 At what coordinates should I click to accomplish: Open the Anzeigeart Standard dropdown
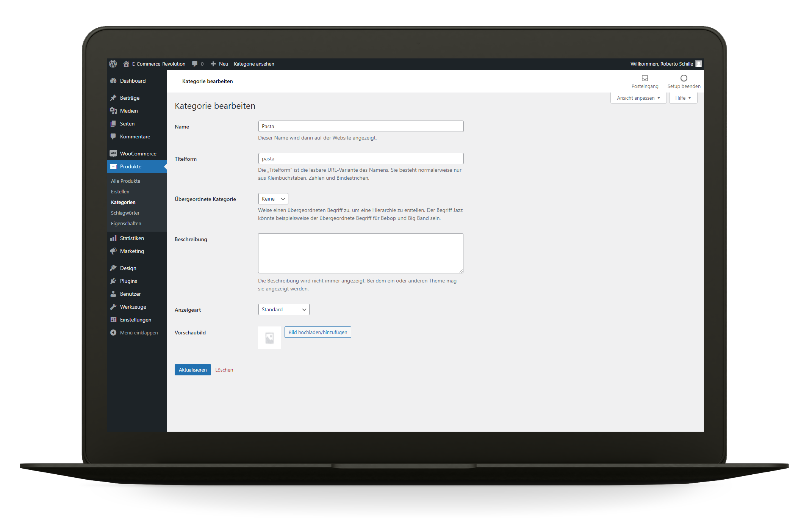click(x=283, y=309)
